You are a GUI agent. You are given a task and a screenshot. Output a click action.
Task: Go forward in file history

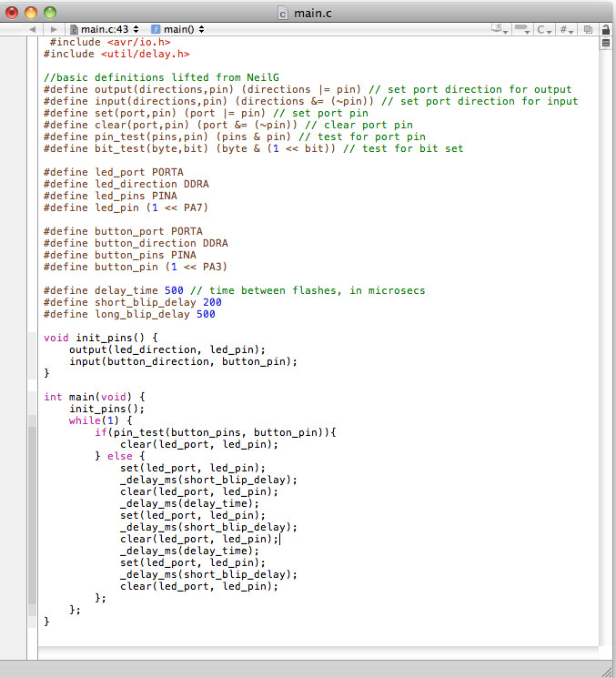point(54,29)
